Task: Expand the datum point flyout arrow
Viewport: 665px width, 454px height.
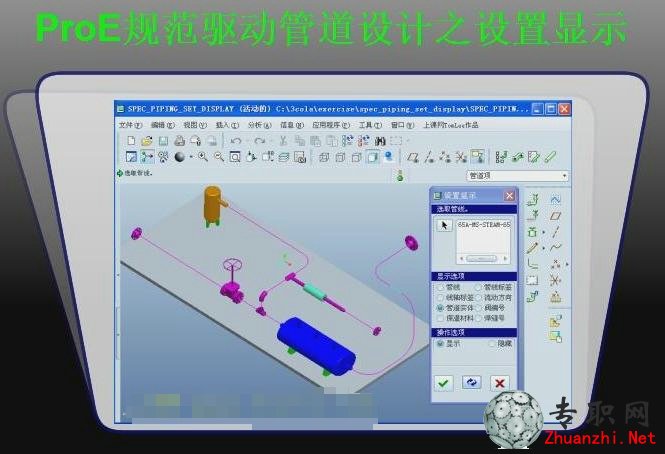Action: (x=567, y=264)
